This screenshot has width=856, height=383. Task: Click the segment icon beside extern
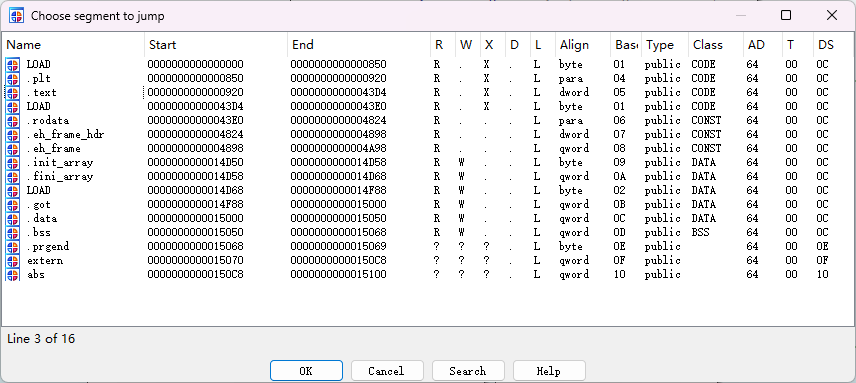click(x=13, y=261)
